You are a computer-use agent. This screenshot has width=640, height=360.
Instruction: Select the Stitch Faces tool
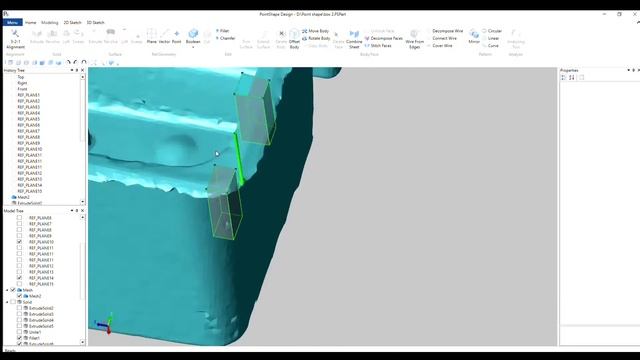click(378, 46)
